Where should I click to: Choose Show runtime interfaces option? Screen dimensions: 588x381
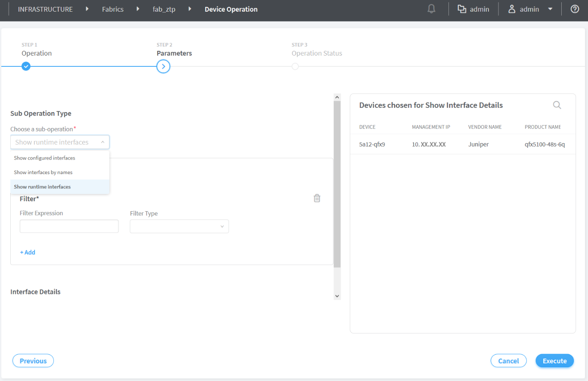coord(42,187)
